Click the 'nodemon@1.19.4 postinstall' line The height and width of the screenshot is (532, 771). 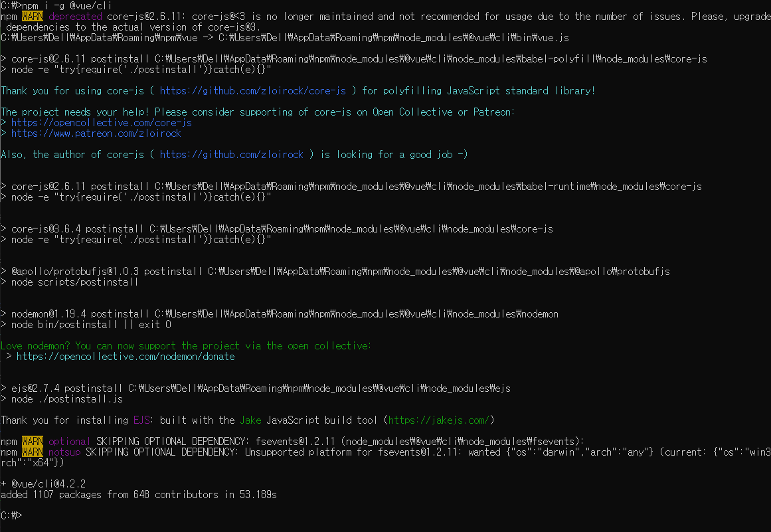280,313
